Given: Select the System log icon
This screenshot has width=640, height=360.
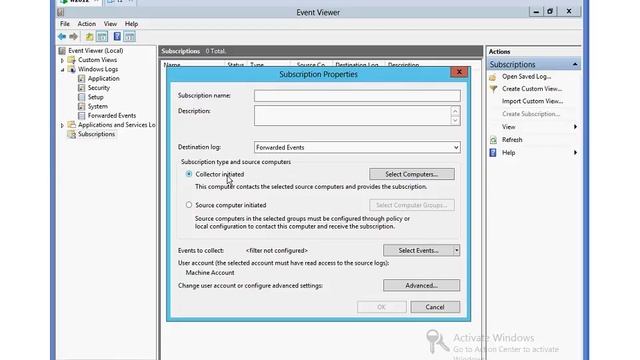Looking at the screenshot, I should point(82,107).
